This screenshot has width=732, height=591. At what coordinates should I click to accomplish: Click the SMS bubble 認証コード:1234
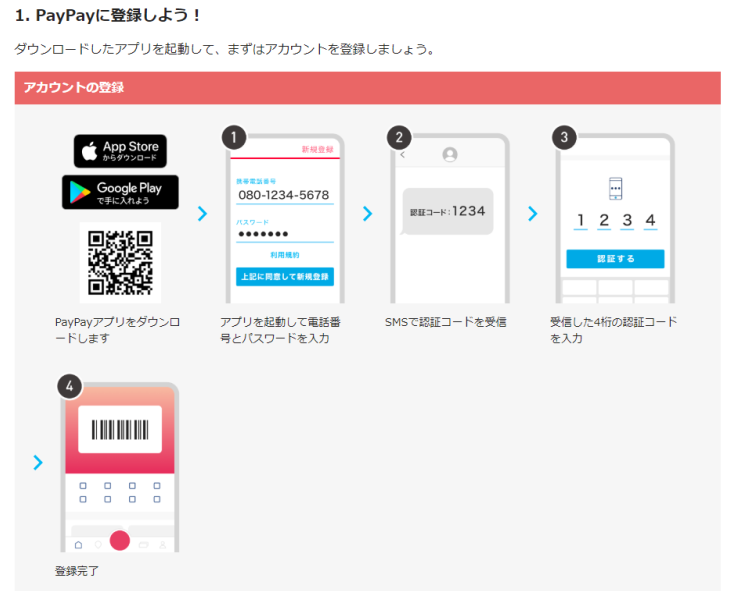pos(447,211)
